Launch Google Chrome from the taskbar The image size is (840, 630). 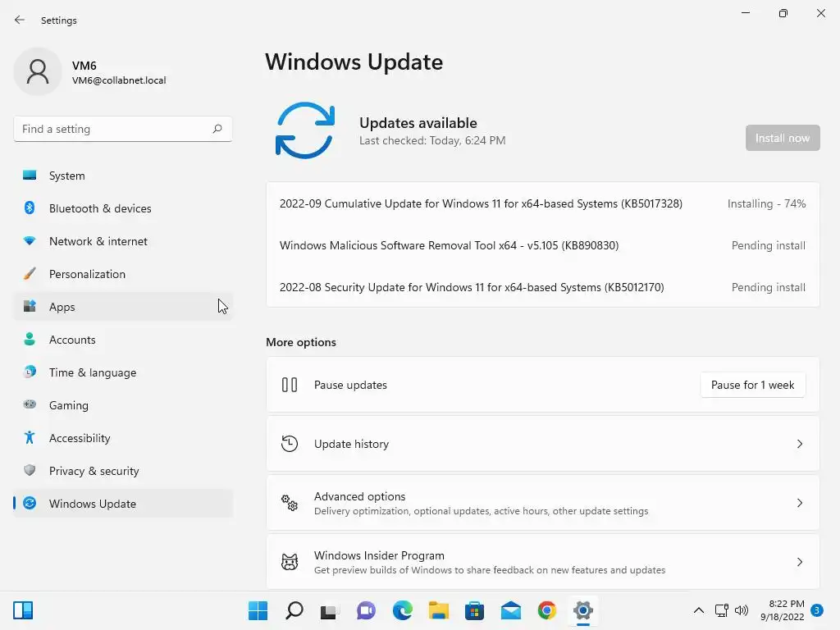click(547, 610)
